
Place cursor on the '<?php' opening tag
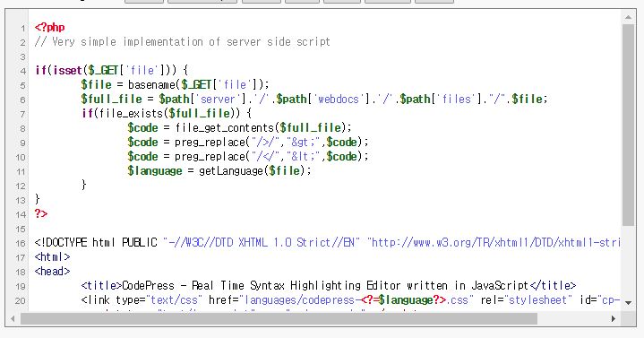[49, 28]
